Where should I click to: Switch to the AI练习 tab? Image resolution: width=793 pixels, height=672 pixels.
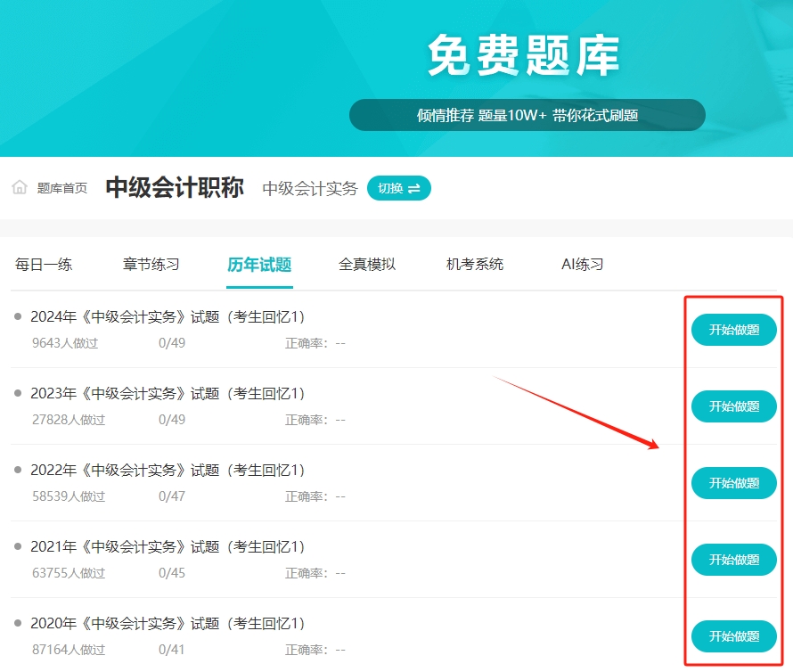click(x=583, y=265)
